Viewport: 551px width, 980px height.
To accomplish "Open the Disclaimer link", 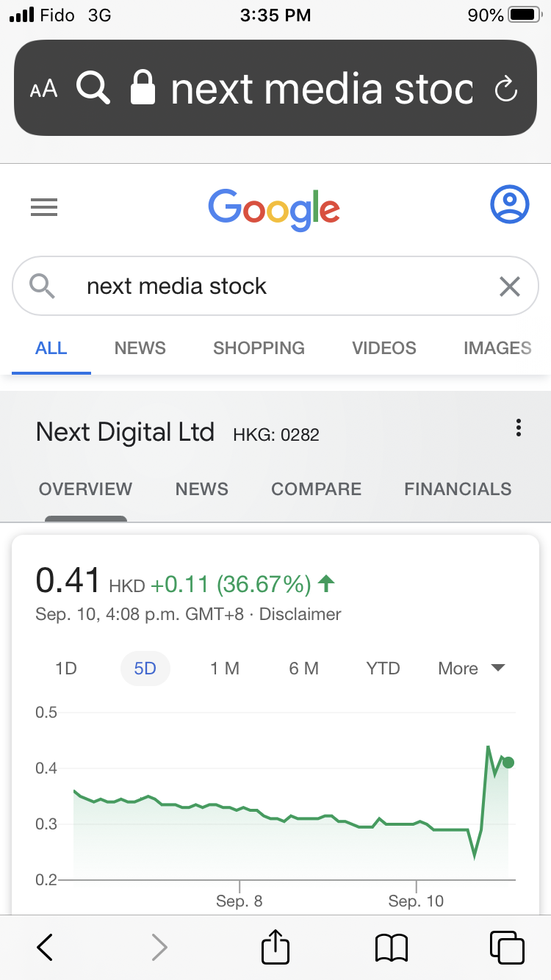I will (300, 614).
